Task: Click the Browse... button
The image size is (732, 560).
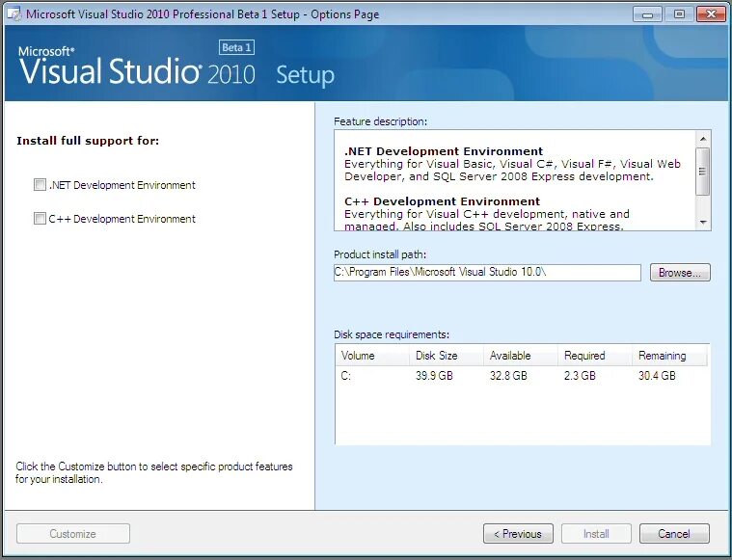Action: pos(680,273)
